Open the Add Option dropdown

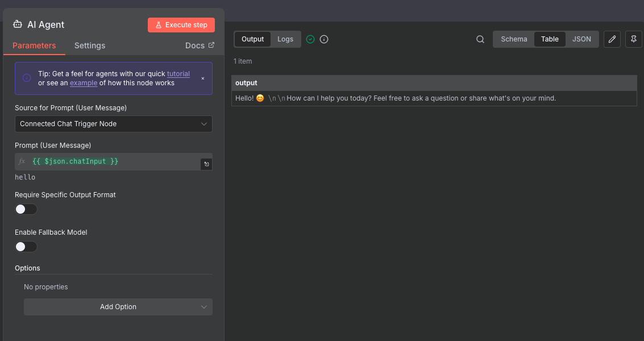pyautogui.click(x=118, y=307)
